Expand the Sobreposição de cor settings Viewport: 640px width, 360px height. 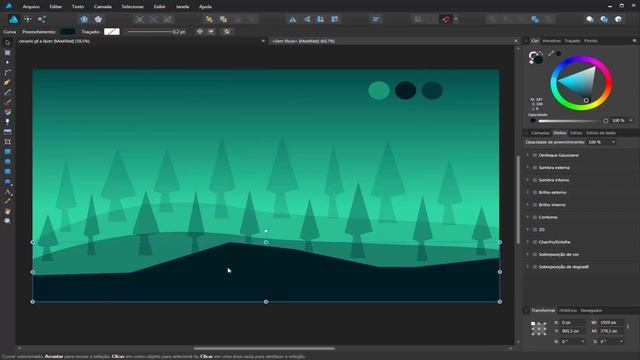click(x=528, y=254)
